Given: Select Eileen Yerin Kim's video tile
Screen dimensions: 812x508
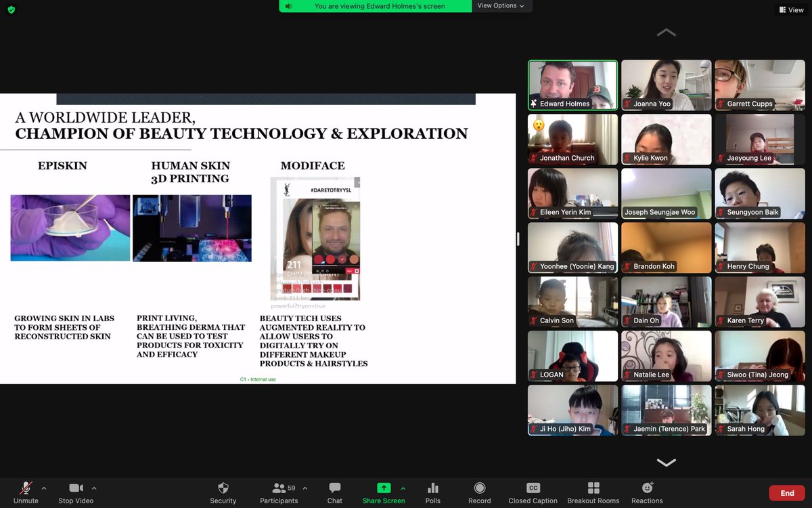Looking at the screenshot, I should [x=573, y=194].
